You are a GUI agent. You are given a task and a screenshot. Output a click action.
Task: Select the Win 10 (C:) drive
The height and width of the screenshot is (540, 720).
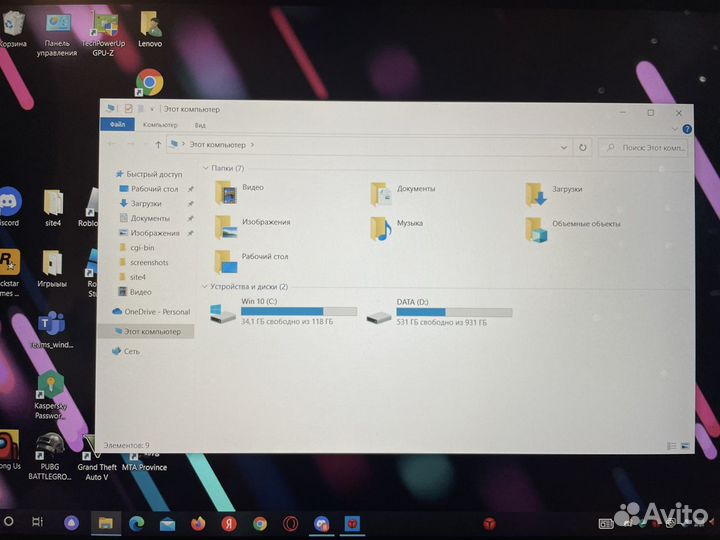pos(283,312)
